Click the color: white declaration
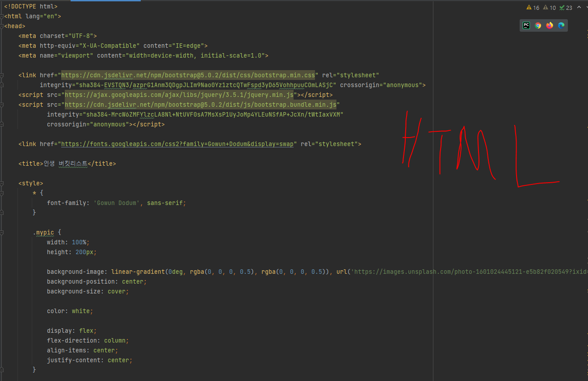Viewport: 588px width, 381px height. (x=70, y=311)
